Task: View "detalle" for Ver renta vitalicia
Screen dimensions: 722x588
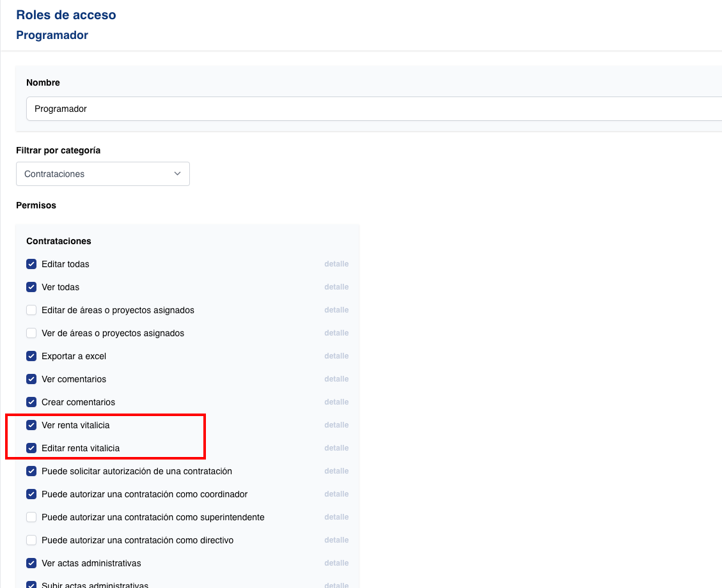Action: coord(336,425)
